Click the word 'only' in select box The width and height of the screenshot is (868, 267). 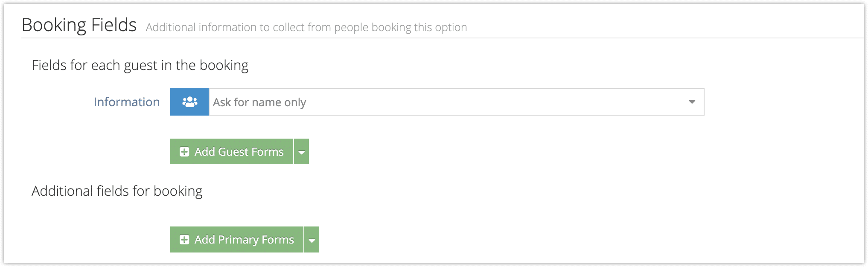pyautogui.click(x=295, y=103)
